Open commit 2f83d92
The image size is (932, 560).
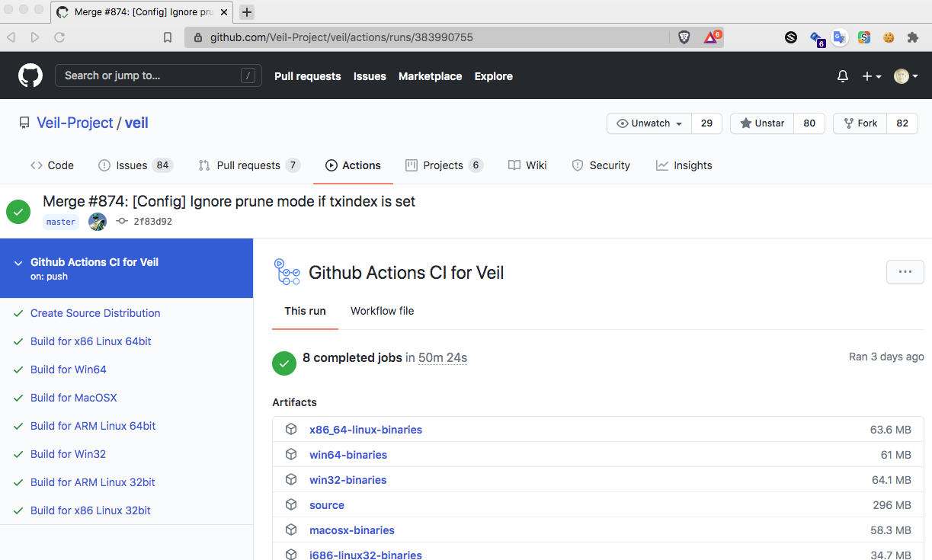tap(152, 222)
